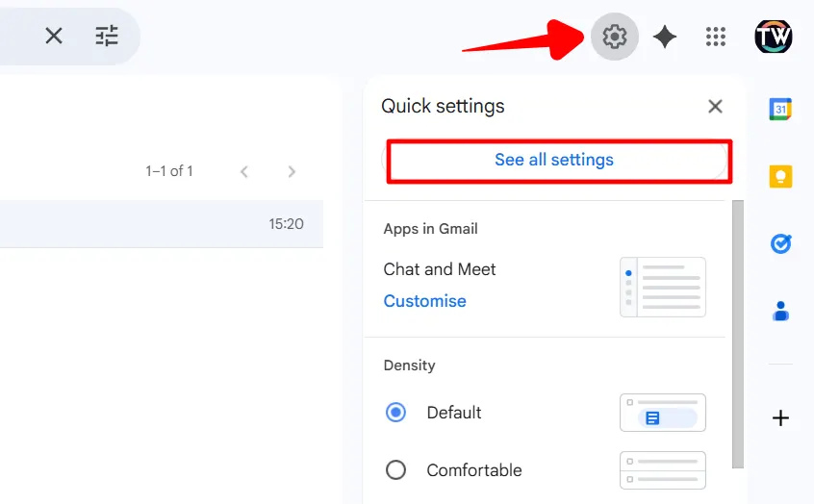814x504 pixels.
Task: Open Google Tasks in side panel
Action: [x=780, y=243]
